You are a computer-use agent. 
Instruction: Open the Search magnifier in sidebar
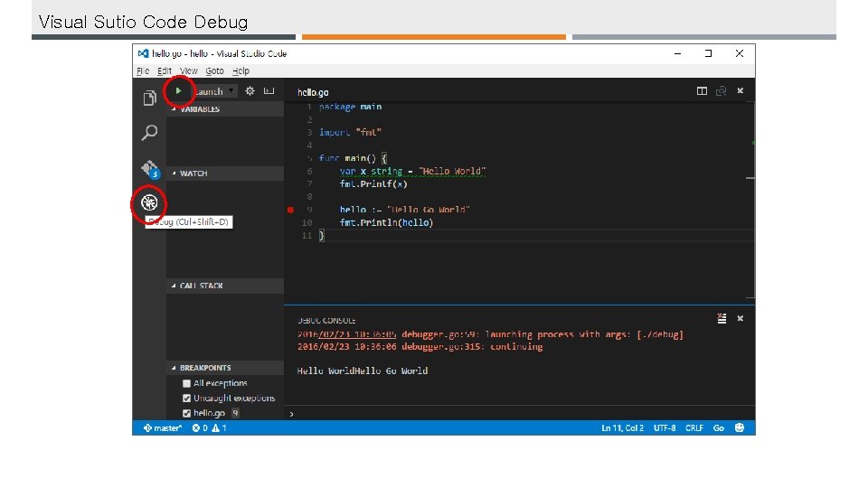(x=149, y=133)
